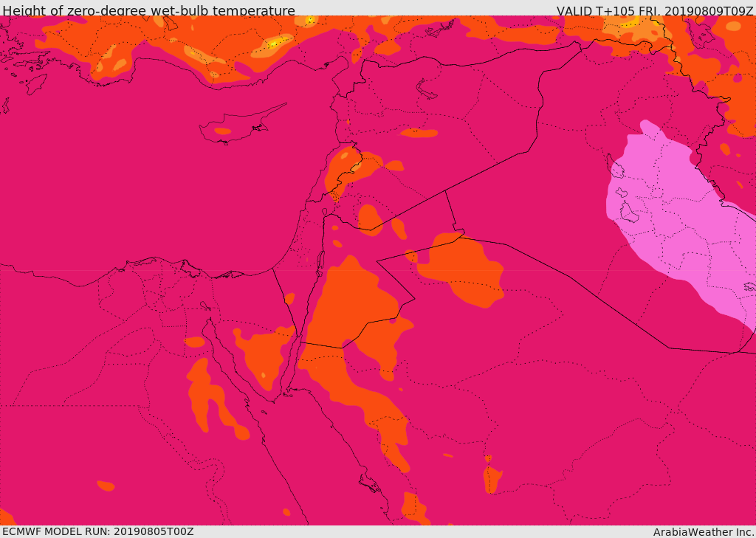Click the 'ECMWF MODEL RUN: 20190805T00Z' text
This screenshot has height=538, width=756.
(x=98, y=531)
